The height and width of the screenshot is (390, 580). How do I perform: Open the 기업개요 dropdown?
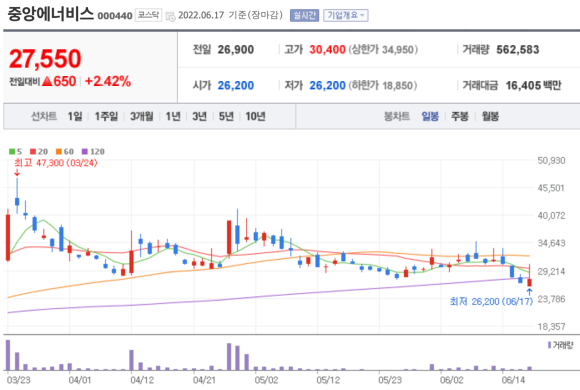345,15
